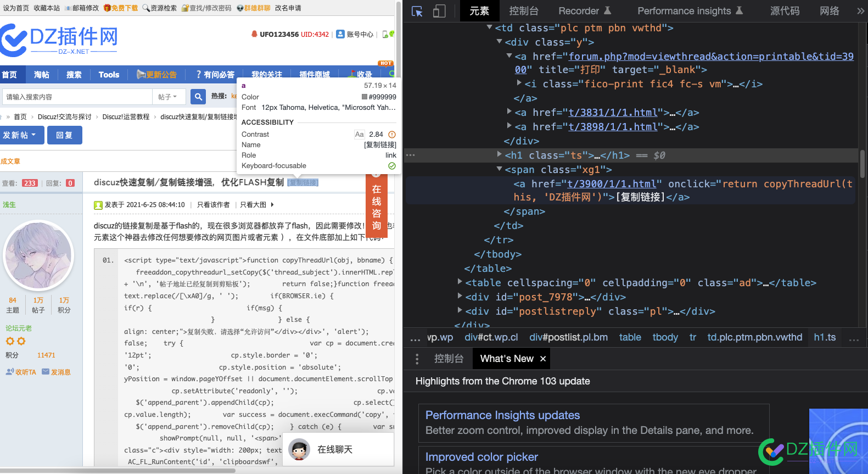This screenshot has height=474, width=868.
Task: Click the 邮箱修改 mail icon
Action: [x=68, y=8]
